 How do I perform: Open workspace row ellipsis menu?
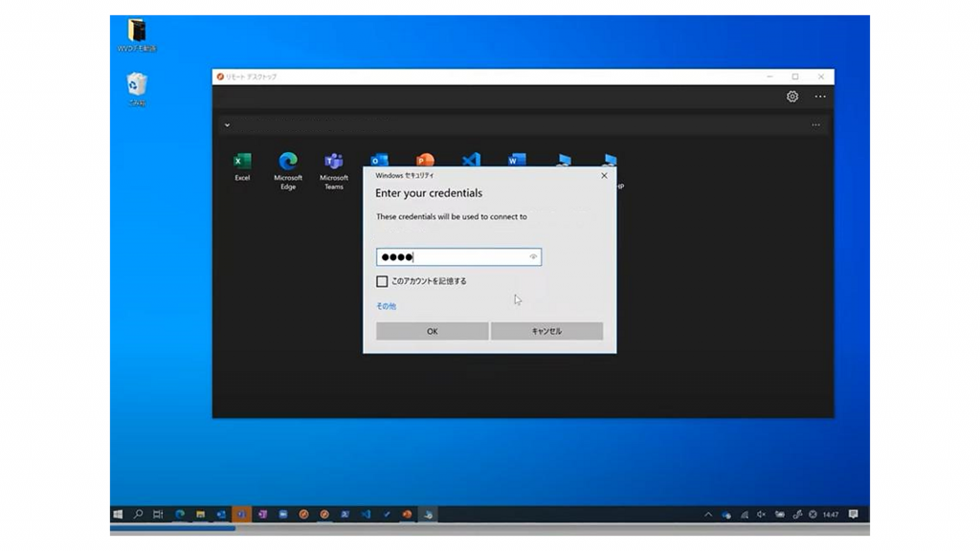[815, 124]
